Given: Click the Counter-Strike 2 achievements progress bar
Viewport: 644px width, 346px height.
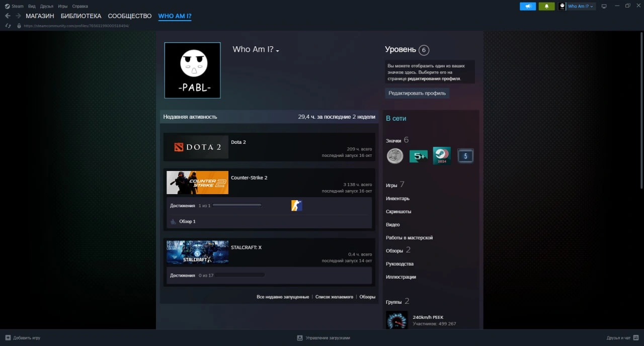Looking at the screenshot, I should pyautogui.click(x=237, y=205).
